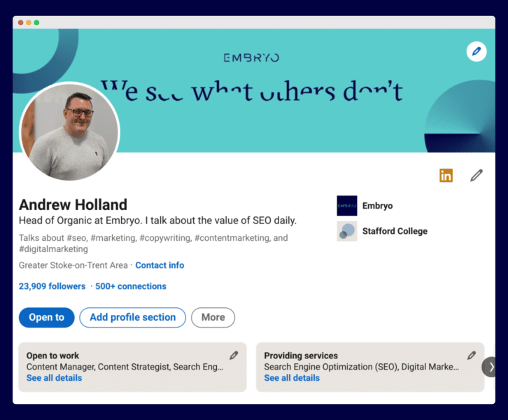Edit the Open to work card
This screenshot has width=508, height=420.
234,356
